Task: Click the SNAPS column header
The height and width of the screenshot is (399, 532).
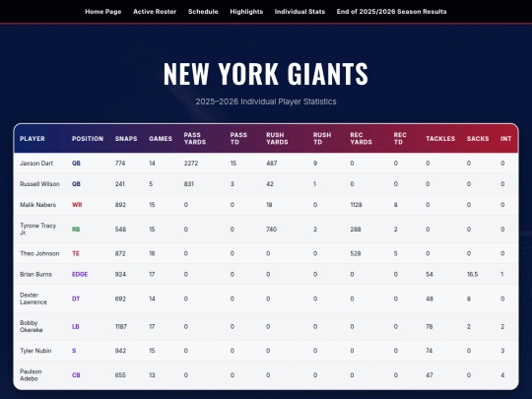Action: [x=126, y=139]
